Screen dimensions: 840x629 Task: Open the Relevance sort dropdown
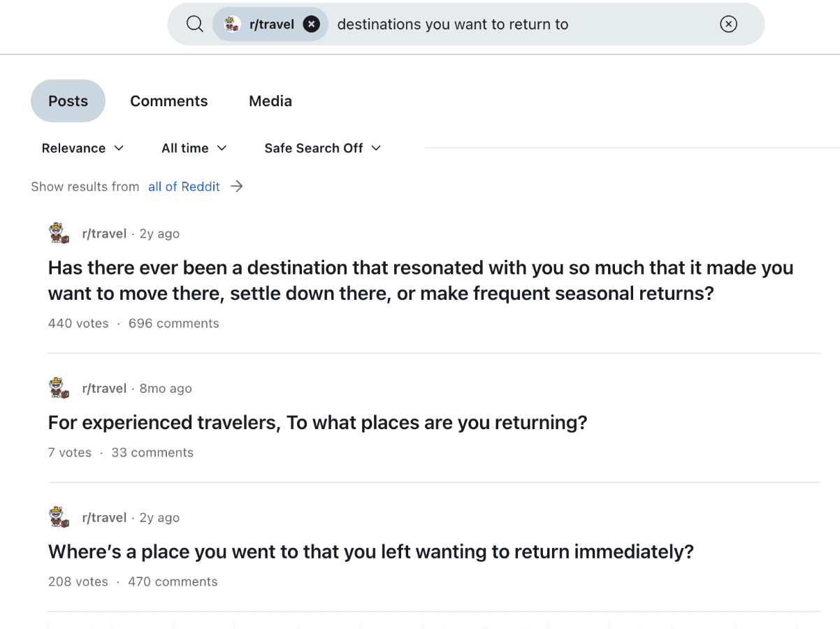(82, 147)
